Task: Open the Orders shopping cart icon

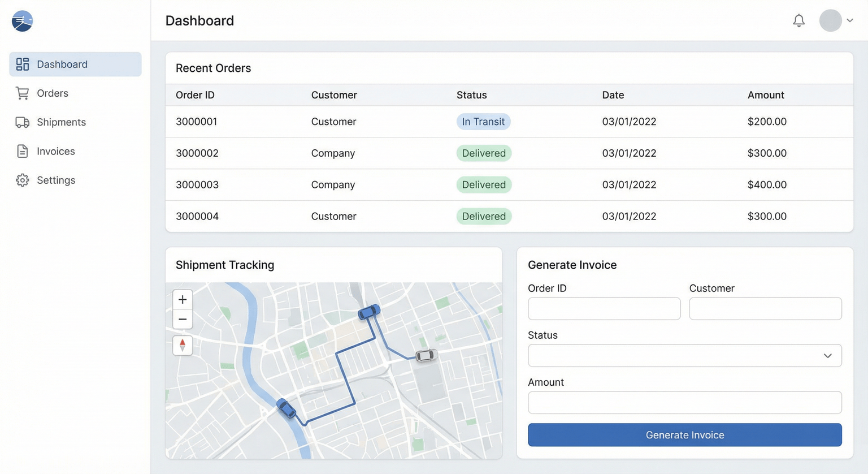Action: coord(23,93)
